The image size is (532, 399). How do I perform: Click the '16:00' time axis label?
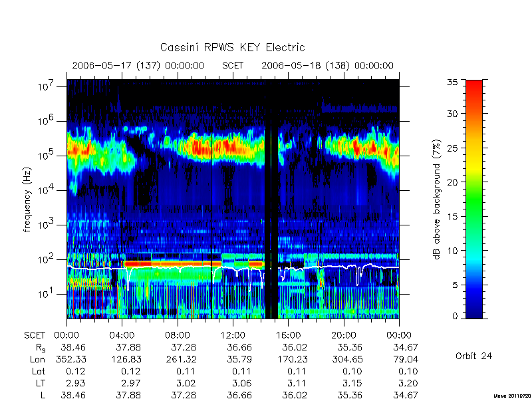pyautogui.click(x=288, y=335)
